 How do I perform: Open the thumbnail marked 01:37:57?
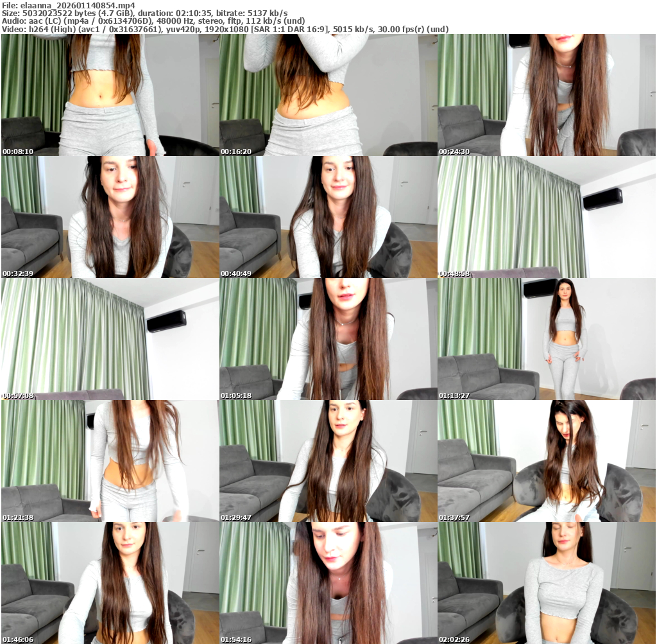coord(546,461)
